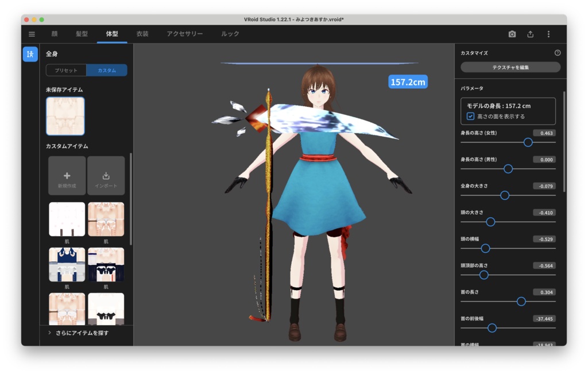Screen dimensions: 588x374
Task: Edit the 0.463 height value field
Action: coord(544,133)
